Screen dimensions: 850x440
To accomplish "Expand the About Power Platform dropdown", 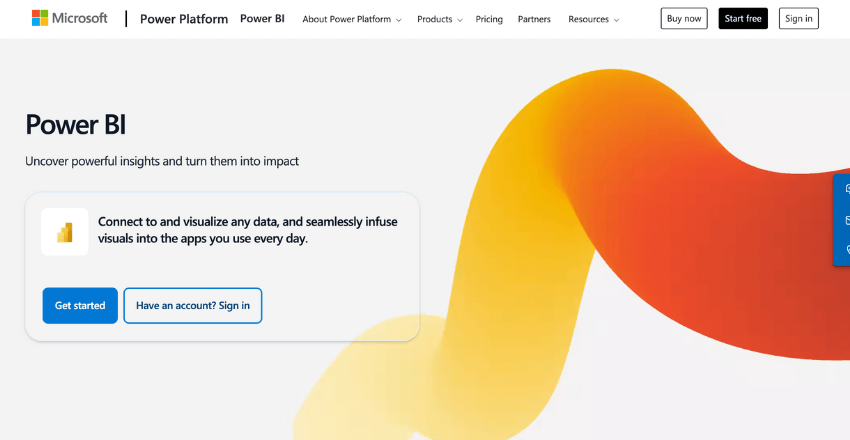I will point(351,19).
